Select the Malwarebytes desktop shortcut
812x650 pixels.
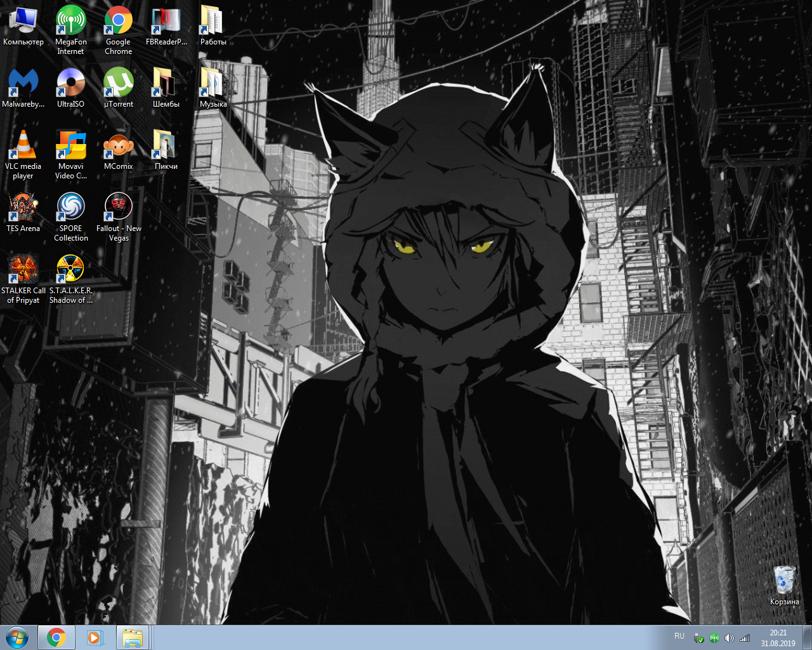coord(23,88)
